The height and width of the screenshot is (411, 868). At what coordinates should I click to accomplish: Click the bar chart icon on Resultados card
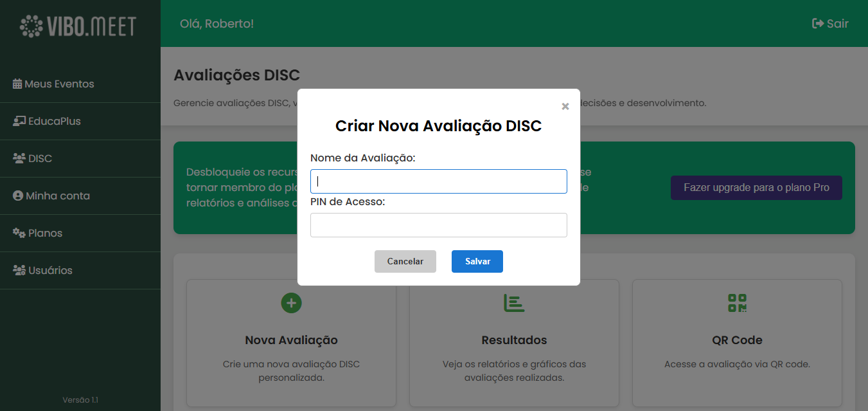tap(514, 302)
